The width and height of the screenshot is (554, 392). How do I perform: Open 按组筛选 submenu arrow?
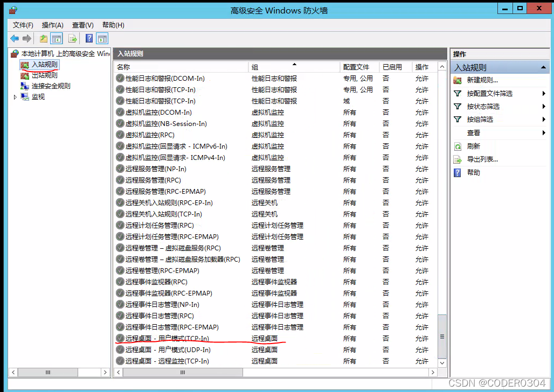coord(544,120)
